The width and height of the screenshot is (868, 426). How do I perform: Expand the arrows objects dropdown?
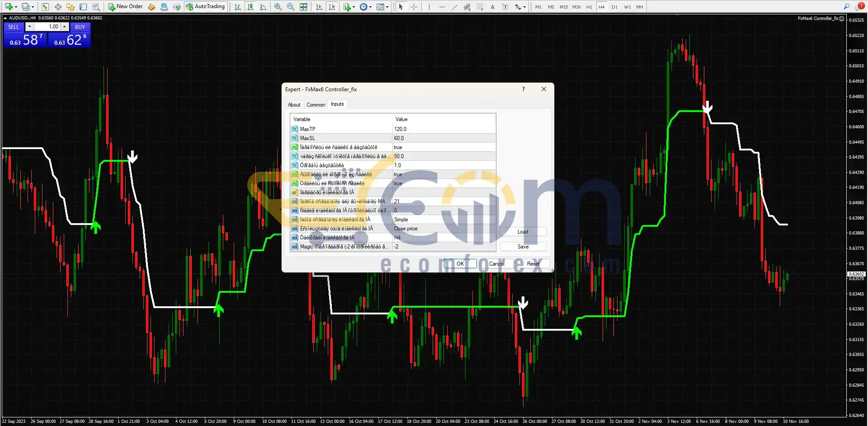[524, 7]
